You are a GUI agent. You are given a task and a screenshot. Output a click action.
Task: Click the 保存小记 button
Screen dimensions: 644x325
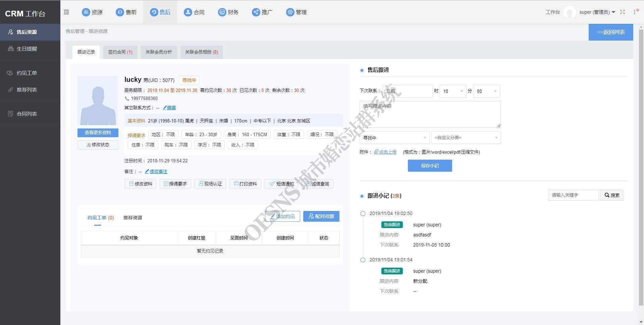pyautogui.click(x=430, y=166)
